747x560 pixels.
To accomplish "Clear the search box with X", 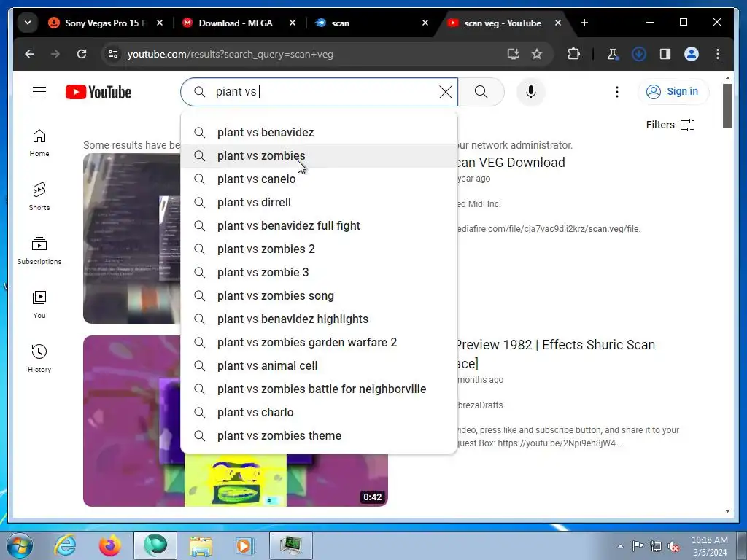I will tap(446, 92).
